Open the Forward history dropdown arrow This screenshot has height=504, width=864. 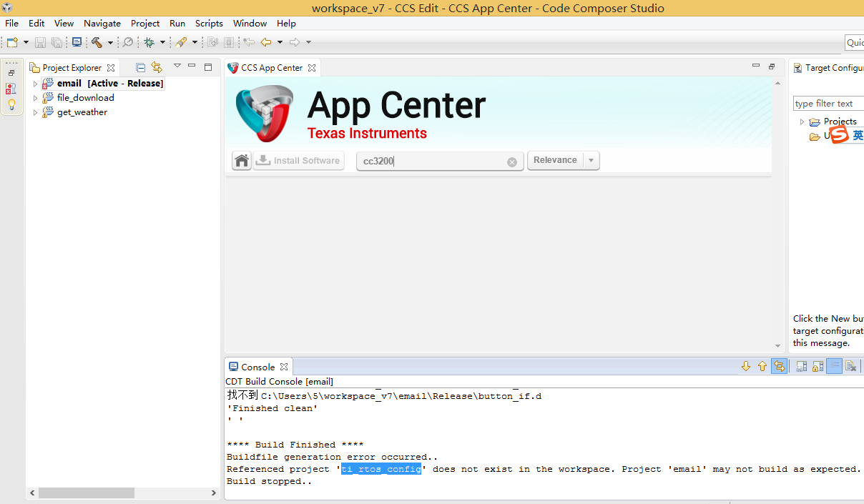pos(308,43)
